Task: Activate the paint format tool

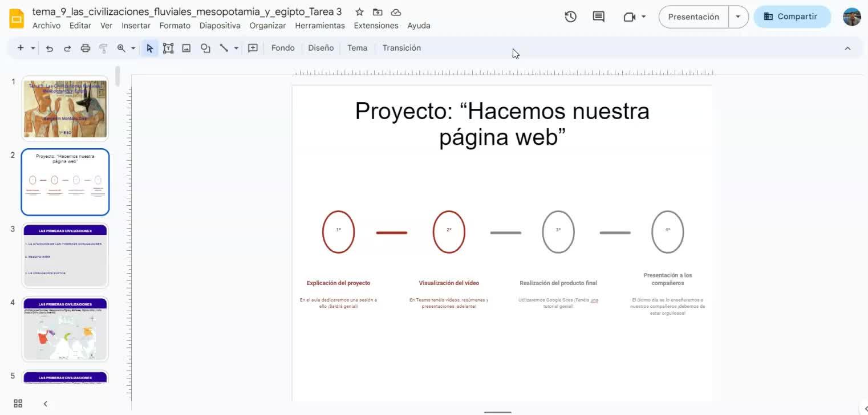Action: click(103, 48)
